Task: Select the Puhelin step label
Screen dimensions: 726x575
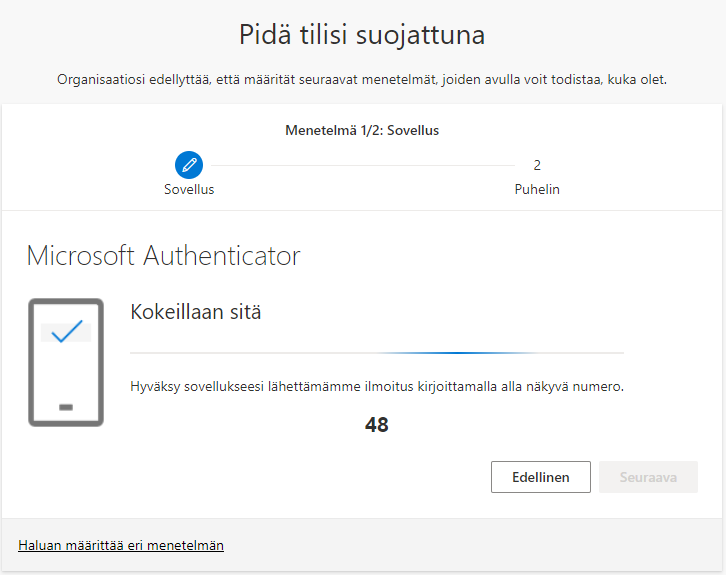Action: tap(537, 189)
